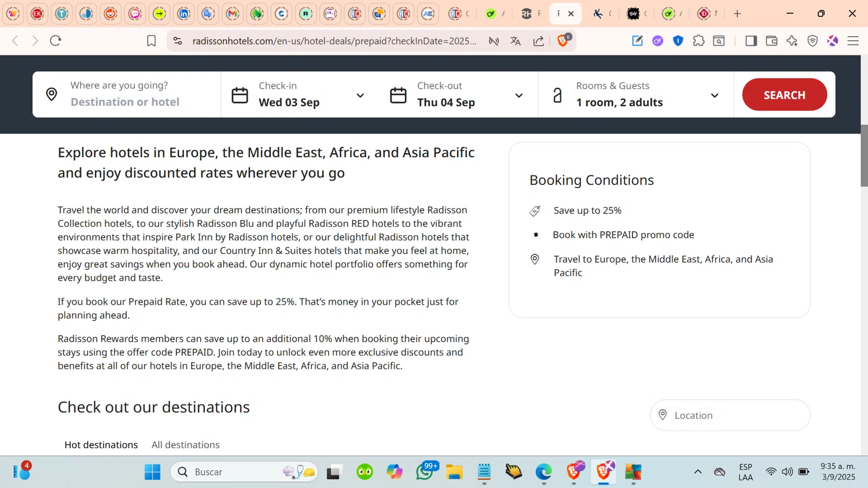
Task: Reload the current page
Action: tap(56, 40)
